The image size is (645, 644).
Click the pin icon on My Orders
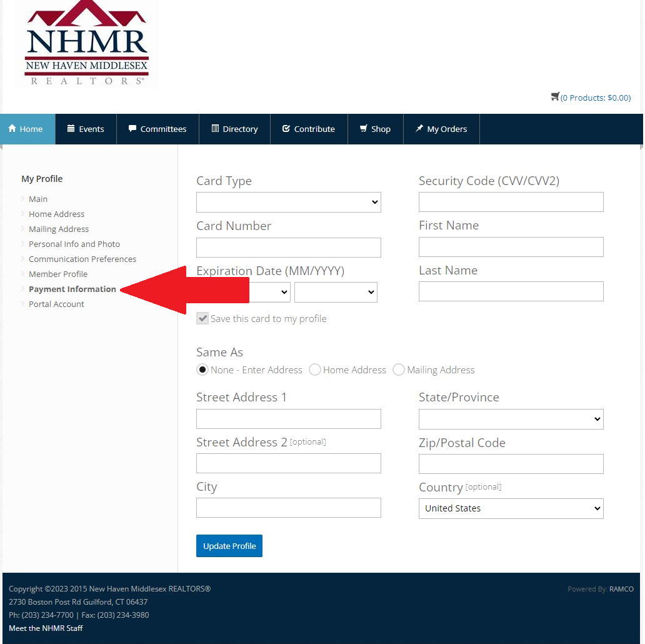(x=420, y=129)
